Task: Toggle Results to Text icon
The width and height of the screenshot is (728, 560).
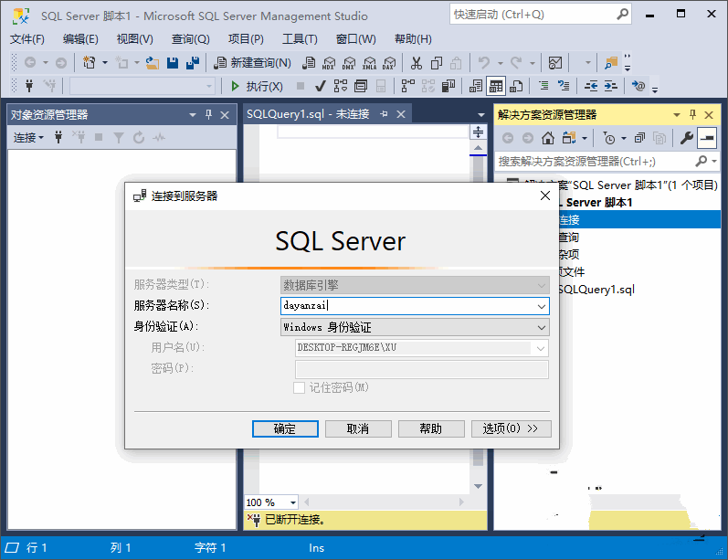Action: click(x=476, y=87)
